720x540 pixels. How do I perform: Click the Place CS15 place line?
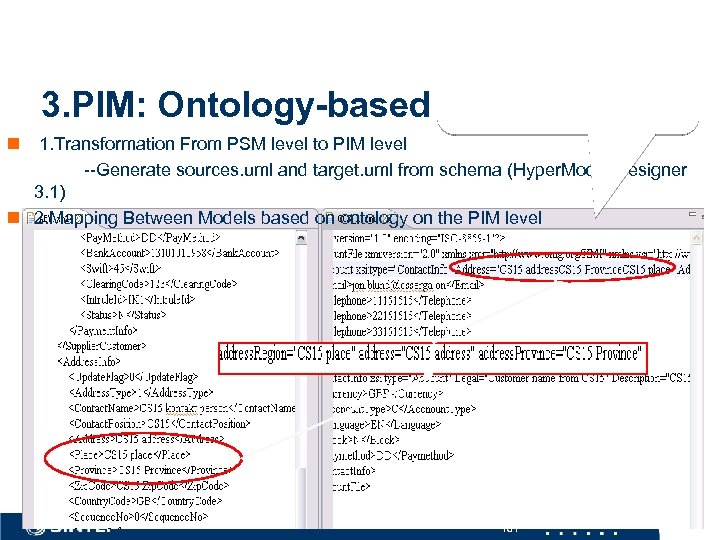129,455
